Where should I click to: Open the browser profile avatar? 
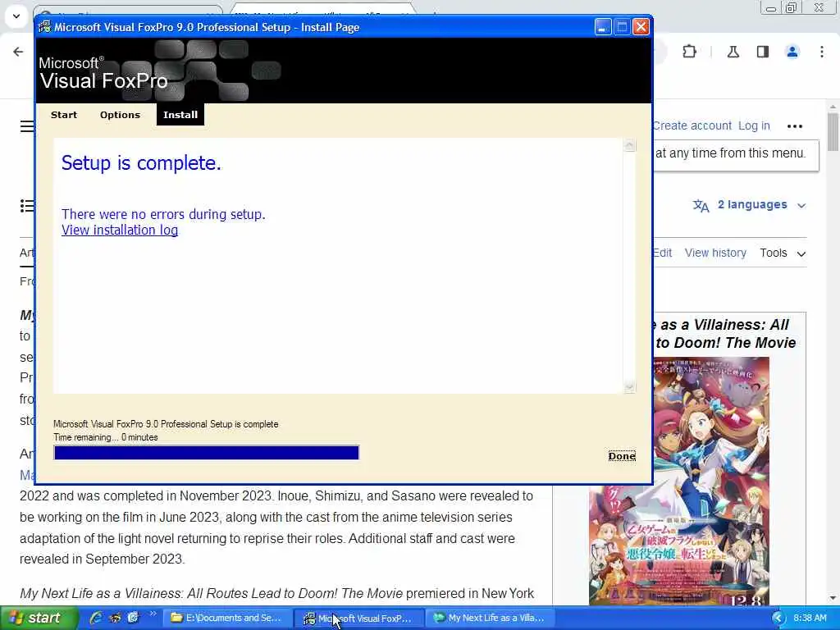(x=792, y=52)
